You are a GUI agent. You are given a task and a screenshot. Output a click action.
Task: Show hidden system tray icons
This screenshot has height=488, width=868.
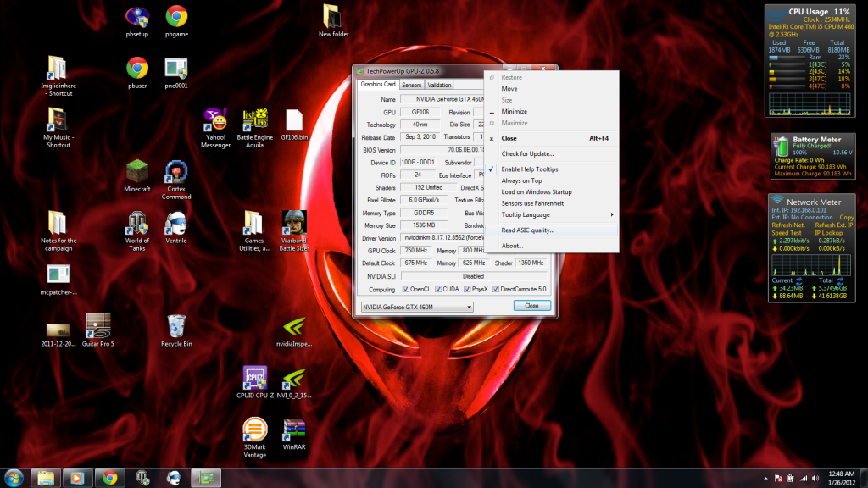[x=765, y=478]
